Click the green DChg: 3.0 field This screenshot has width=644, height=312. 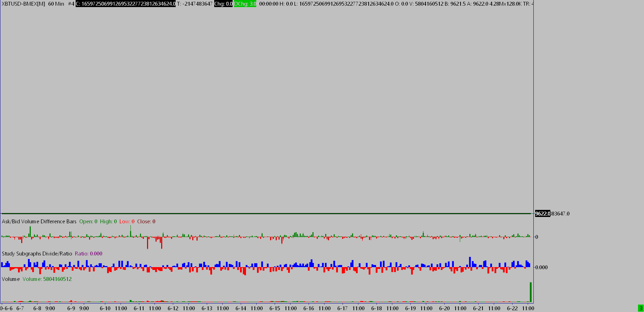245,4
